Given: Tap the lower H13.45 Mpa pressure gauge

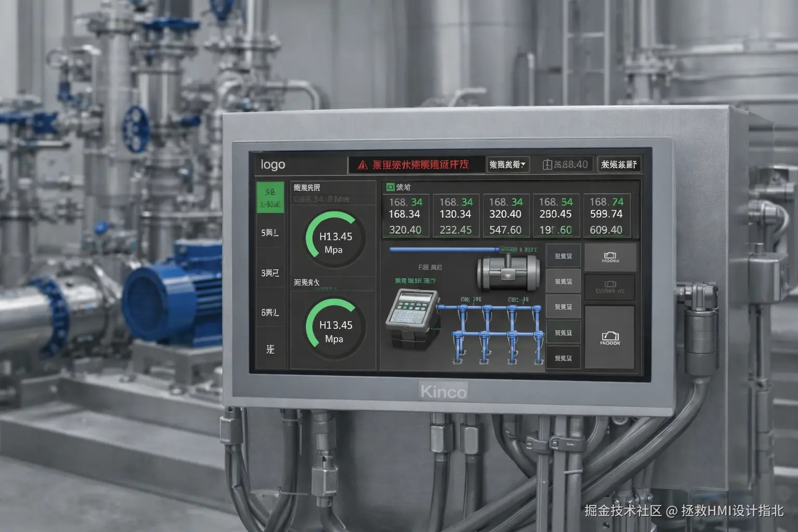Looking at the screenshot, I should [335, 328].
